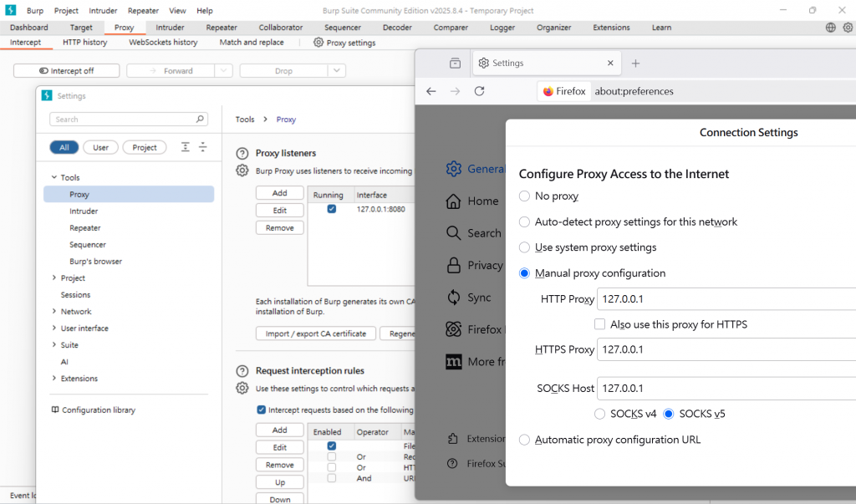Click the User settings filter pill
This screenshot has height=504, width=856.
coord(100,147)
